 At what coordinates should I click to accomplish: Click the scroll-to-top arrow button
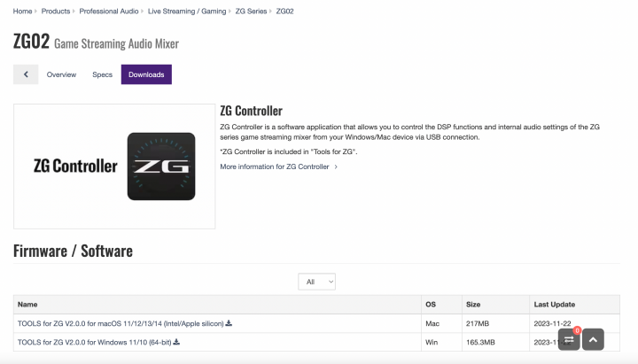click(593, 338)
